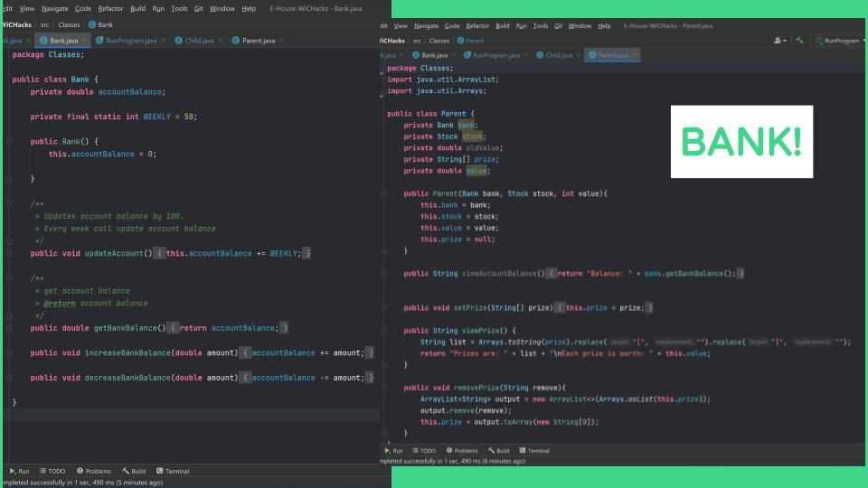
Task: Open Build tool window in right window bottom bar
Action: (x=499, y=450)
